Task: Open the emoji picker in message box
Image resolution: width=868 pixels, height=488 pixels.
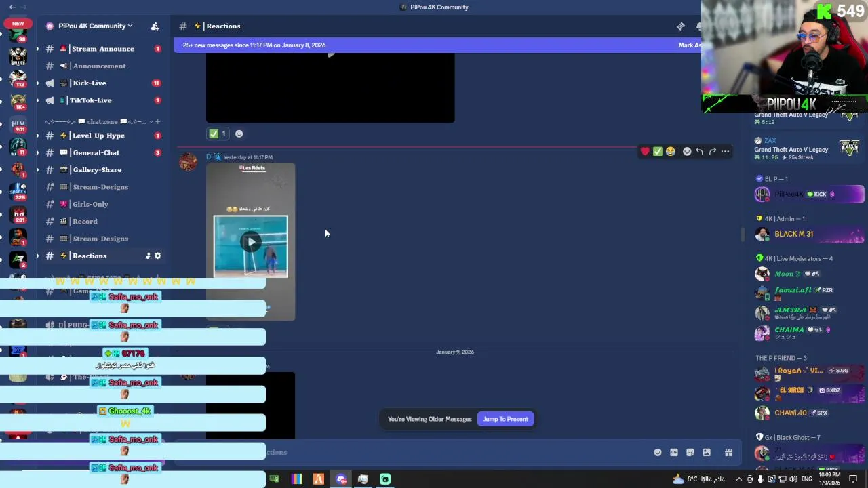Action: (x=657, y=452)
